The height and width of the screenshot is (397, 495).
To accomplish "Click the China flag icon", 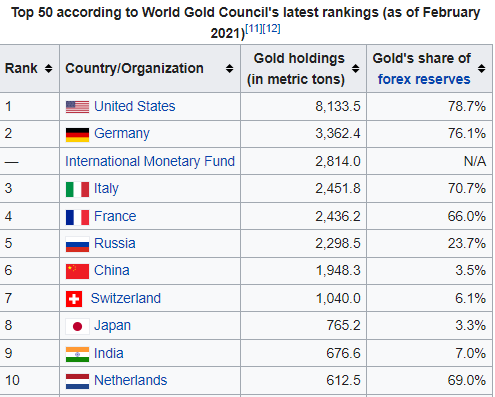I will tap(77, 271).
